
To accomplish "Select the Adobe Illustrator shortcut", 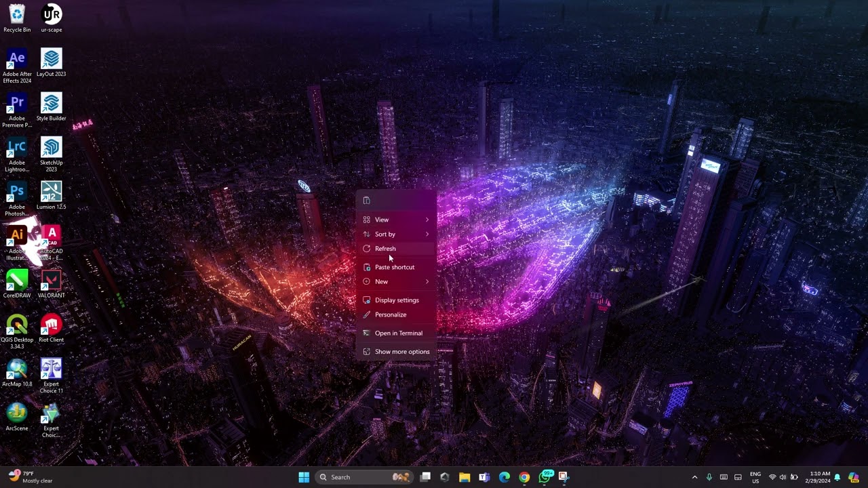I will [17, 243].
